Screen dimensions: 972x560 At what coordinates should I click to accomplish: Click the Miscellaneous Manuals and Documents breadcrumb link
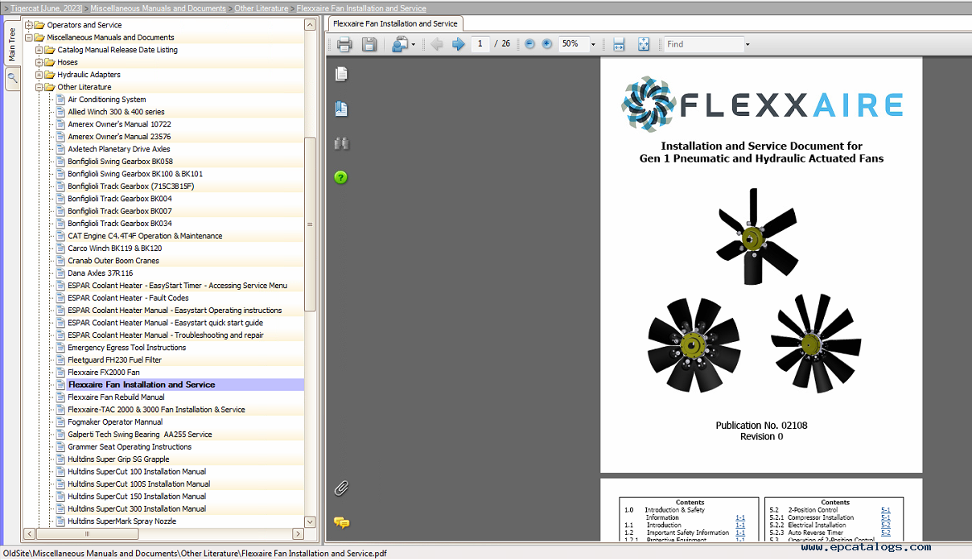coord(158,8)
